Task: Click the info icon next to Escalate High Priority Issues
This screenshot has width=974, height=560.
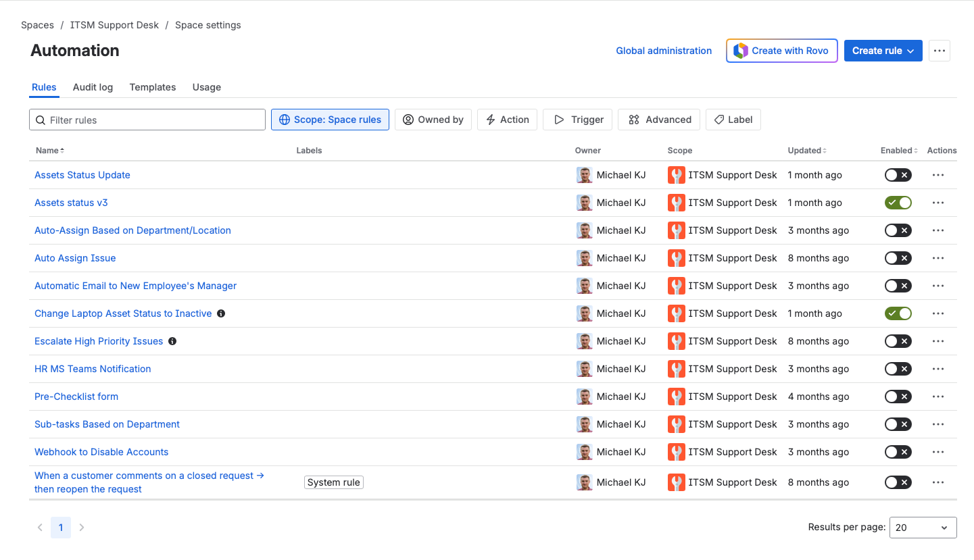Action: [x=172, y=341]
